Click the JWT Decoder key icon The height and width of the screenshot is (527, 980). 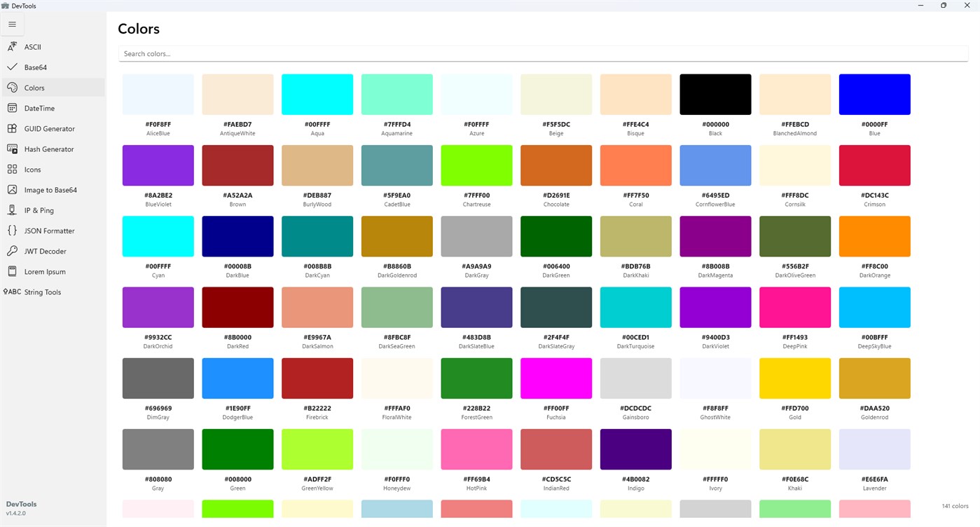click(12, 251)
